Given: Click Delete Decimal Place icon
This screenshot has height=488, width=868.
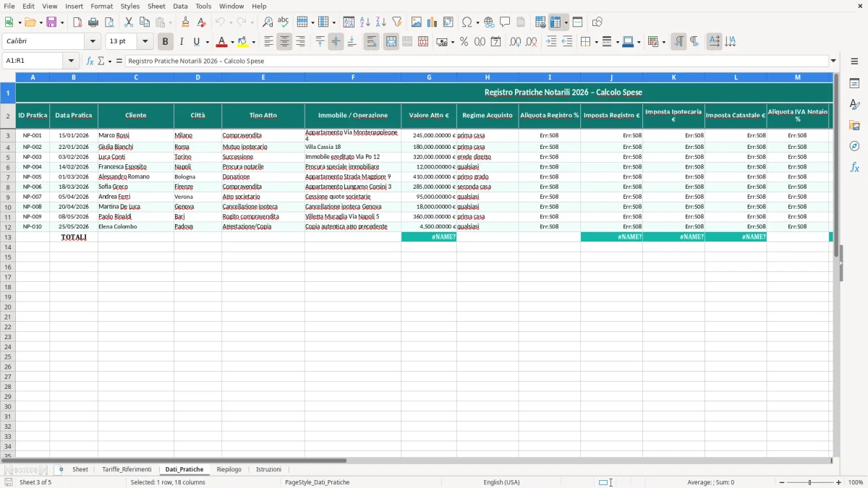Looking at the screenshot, I should [532, 42].
